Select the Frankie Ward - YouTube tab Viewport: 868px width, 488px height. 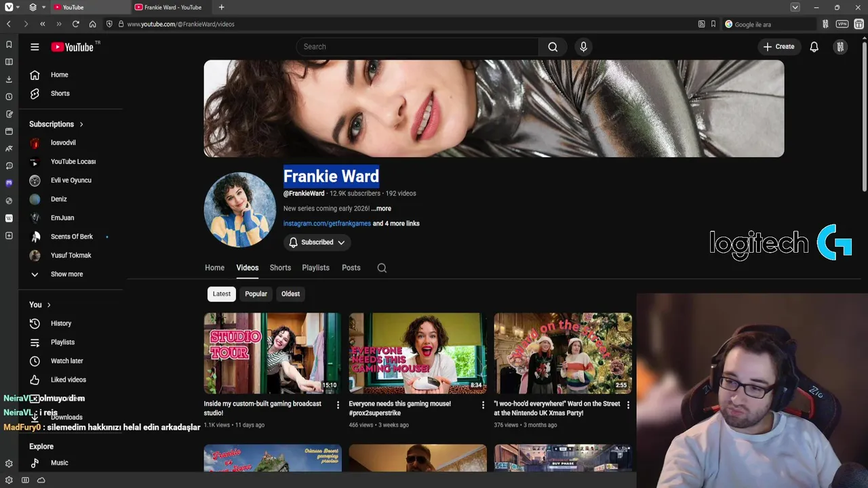[x=171, y=7]
